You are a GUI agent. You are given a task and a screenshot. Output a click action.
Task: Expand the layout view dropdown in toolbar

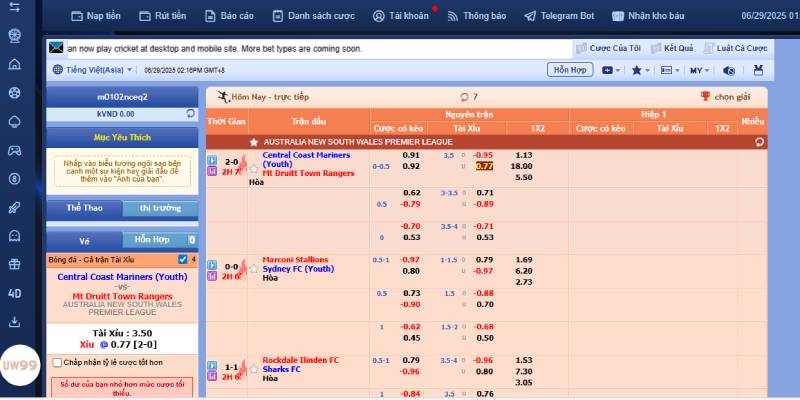[x=670, y=70]
